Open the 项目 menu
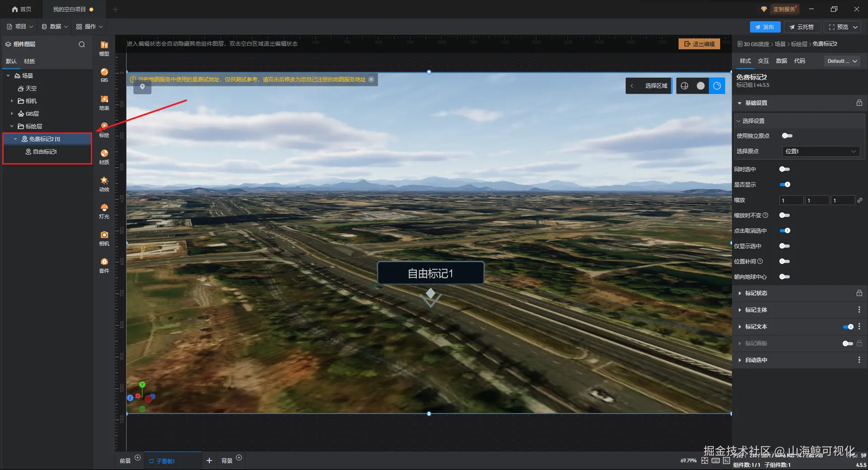The image size is (868, 470). pos(20,27)
